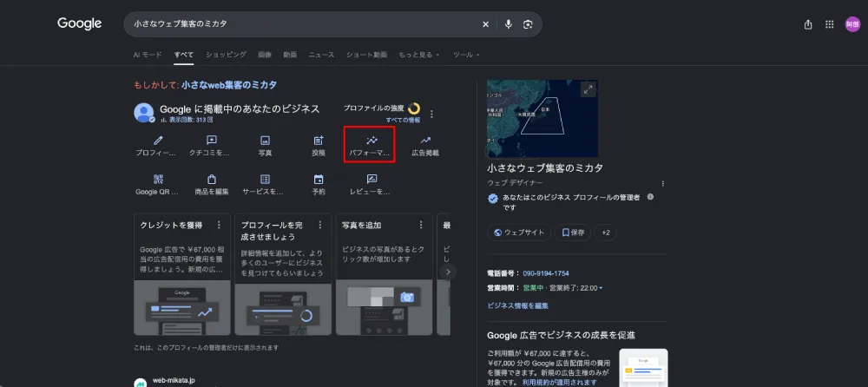Edit profile with the pencil icon
Screen dimensions: 868x387
[158, 141]
